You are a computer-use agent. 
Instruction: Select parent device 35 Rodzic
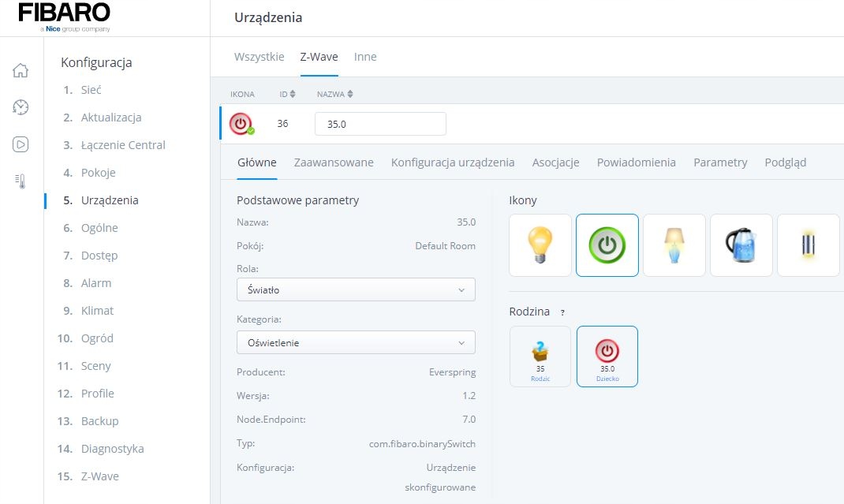[540, 356]
